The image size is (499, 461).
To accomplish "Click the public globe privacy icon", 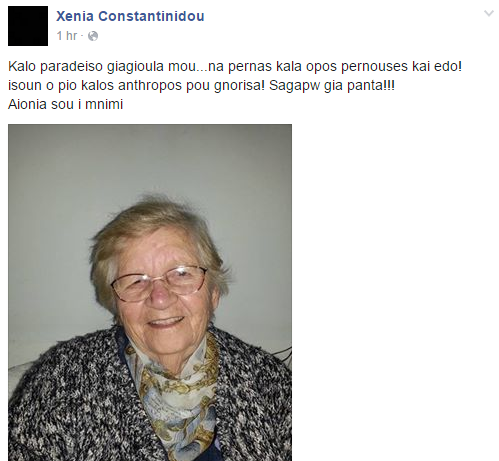I will [x=93, y=36].
